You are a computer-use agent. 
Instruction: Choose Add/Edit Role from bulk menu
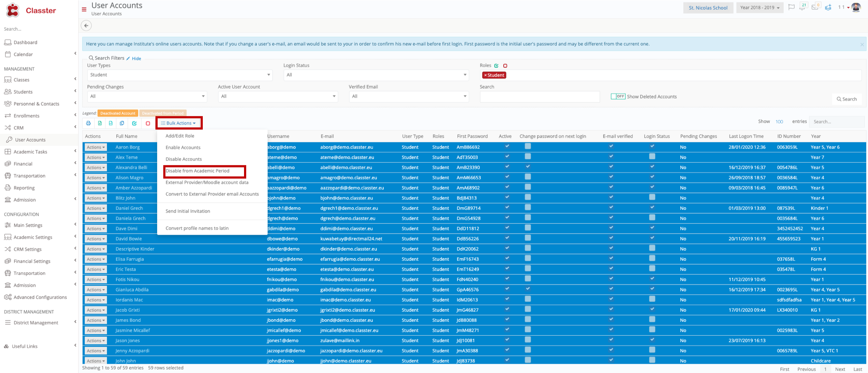(x=180, y=136)
